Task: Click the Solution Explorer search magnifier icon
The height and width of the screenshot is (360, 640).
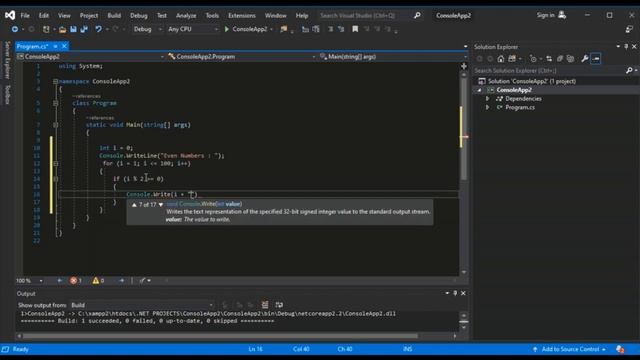Action: 629,71
